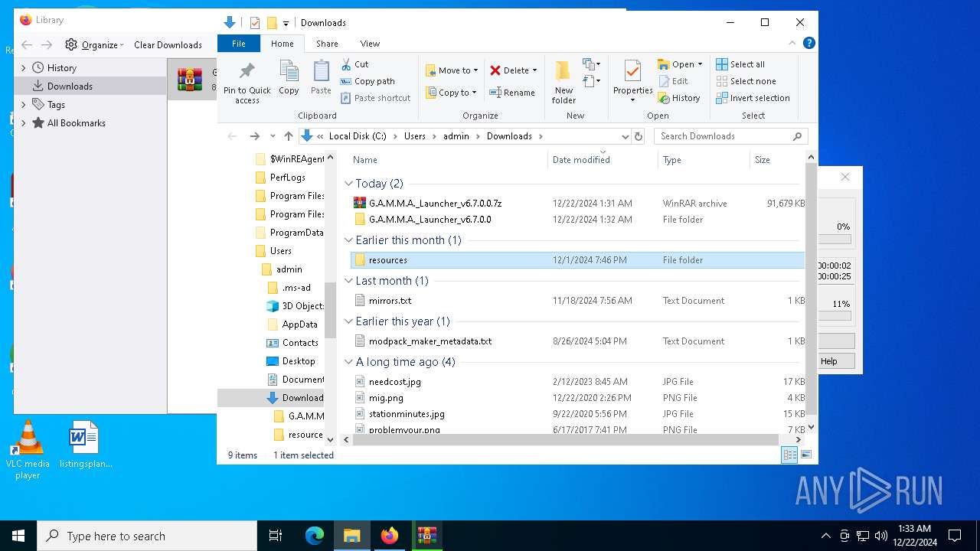Viewport: 980px width, 551px height.
Task: Open Explorer Help question mark icon
Action: pyautogui.click(x=808, y=44)
